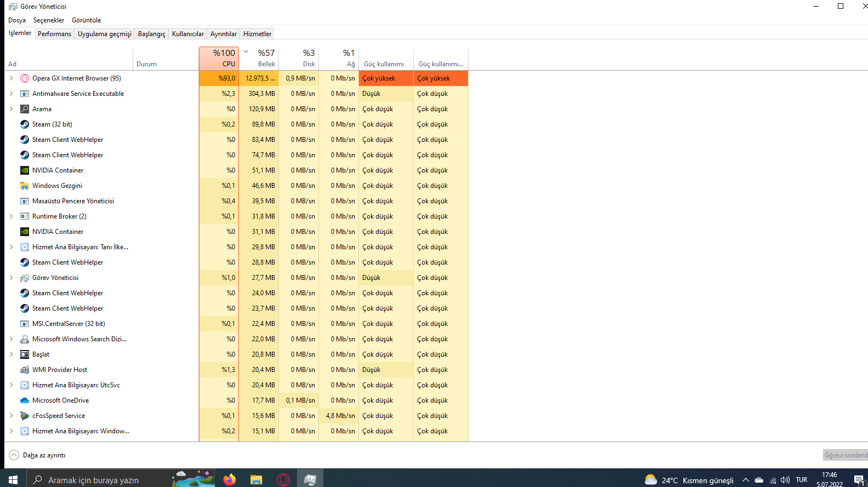Image resolution: width=868 pixels, height=487 pixels.
Task: Click the Task Manager taskbar icon
Action: click(310, 480)
